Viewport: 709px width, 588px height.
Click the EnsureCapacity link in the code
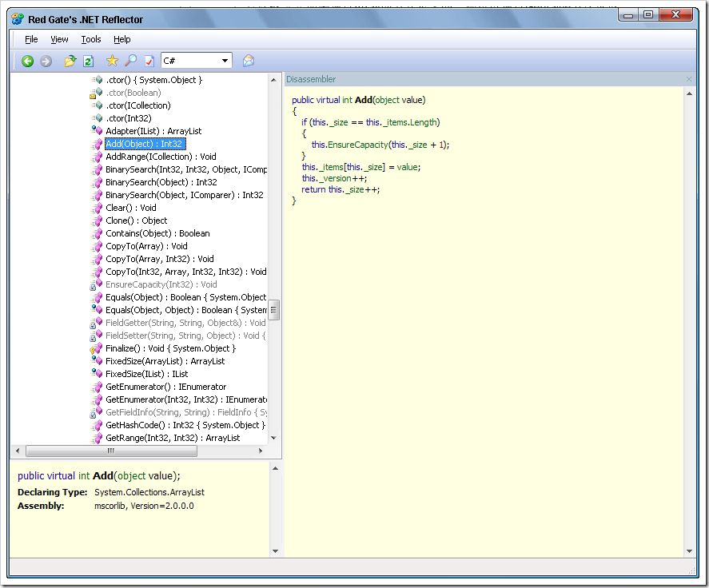click(x=357, y=145)
